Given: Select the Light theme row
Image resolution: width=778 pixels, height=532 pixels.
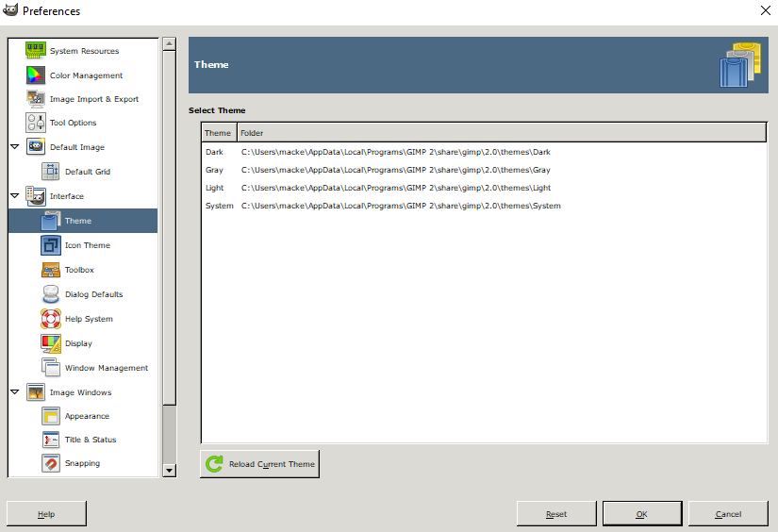Looking at the screenshot, I should click(x=484, y=188).
